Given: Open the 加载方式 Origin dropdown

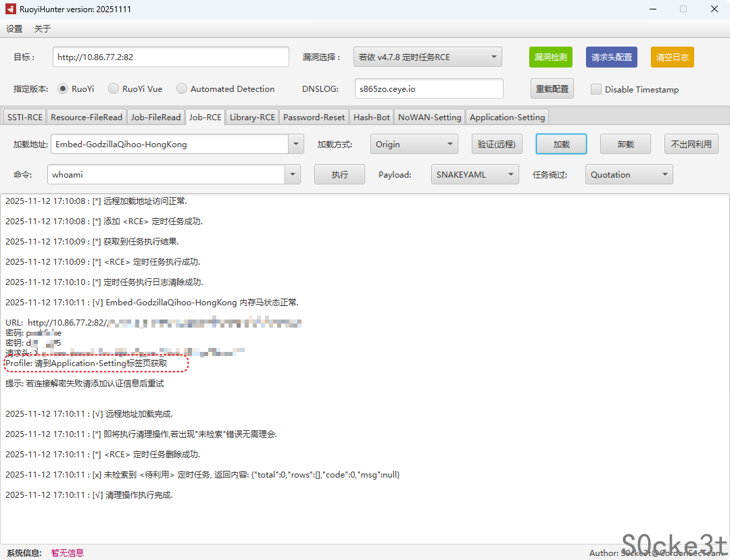Looking at the screenshot, I should tap(414, 144).
